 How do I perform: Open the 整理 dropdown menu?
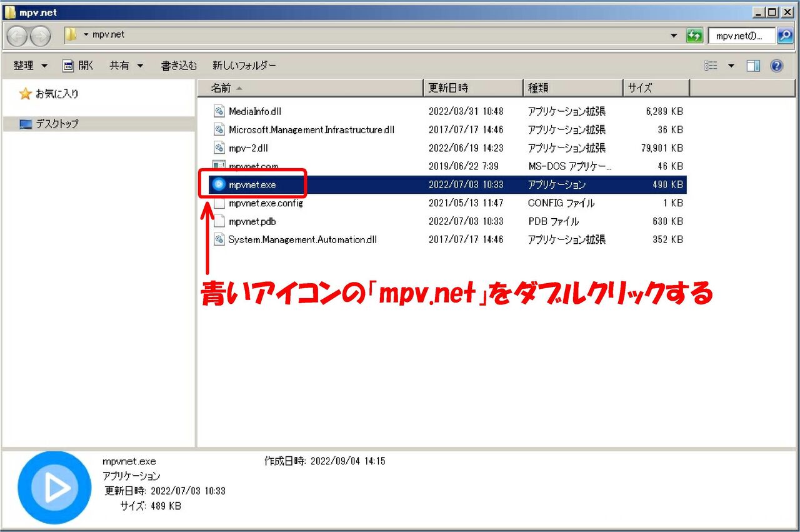(29, 65)
